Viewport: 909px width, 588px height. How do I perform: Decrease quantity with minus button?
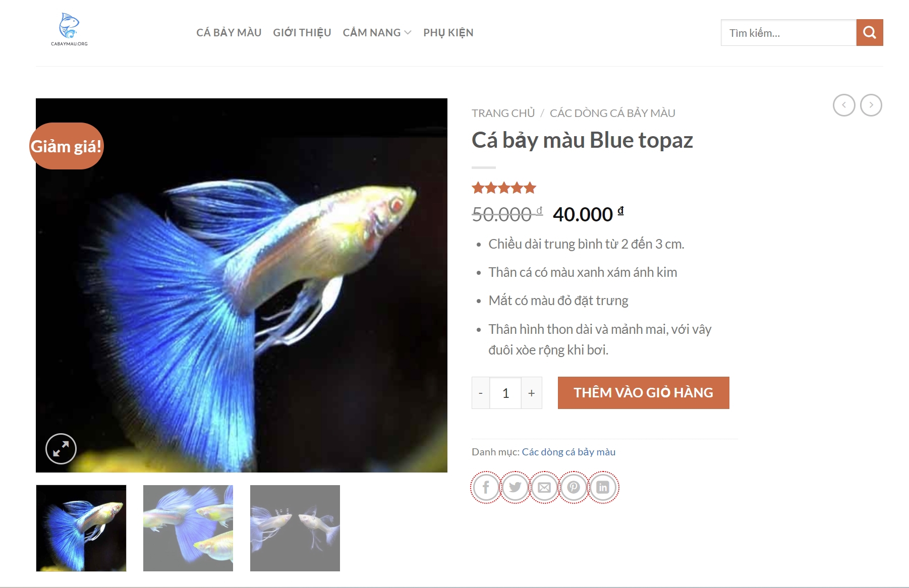coord(481,393)
